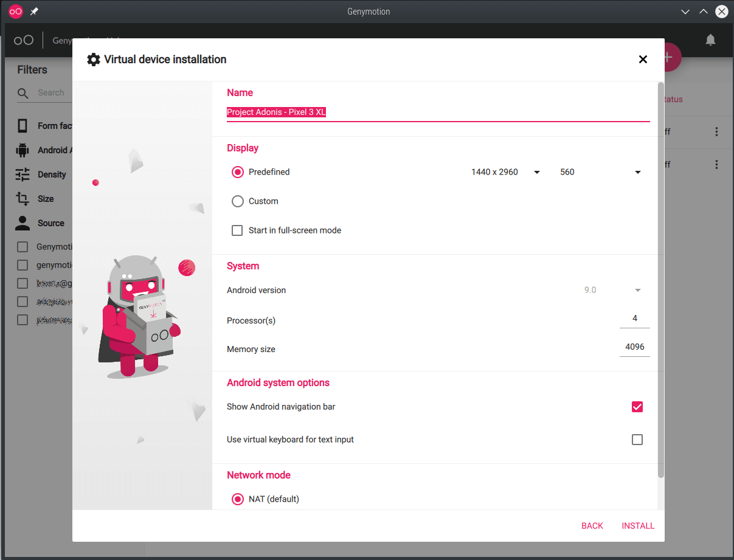Click the pin icon in title bar
Screen dimensions: 734x560
[34, 12]
